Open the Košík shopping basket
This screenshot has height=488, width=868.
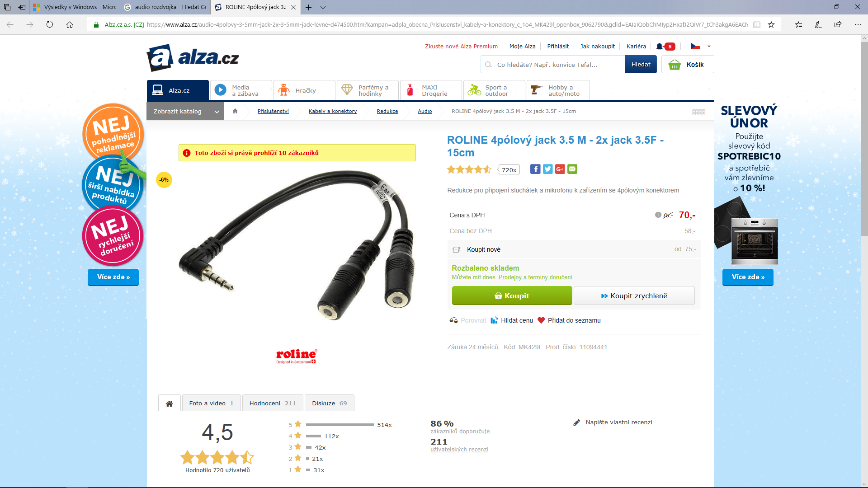(688, 64)
